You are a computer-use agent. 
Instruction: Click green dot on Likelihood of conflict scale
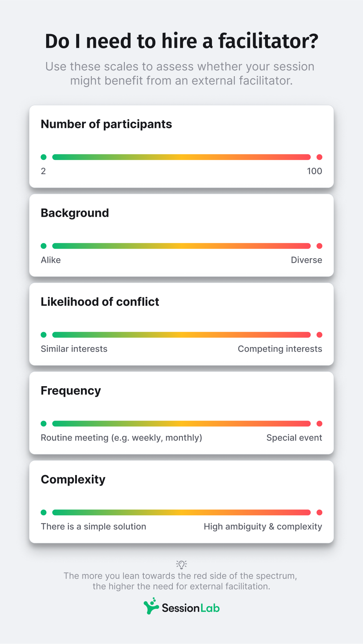(44, 335)
